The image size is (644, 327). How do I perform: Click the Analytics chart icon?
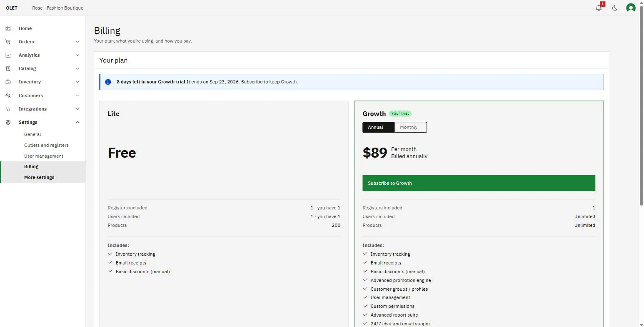[8, 55]
